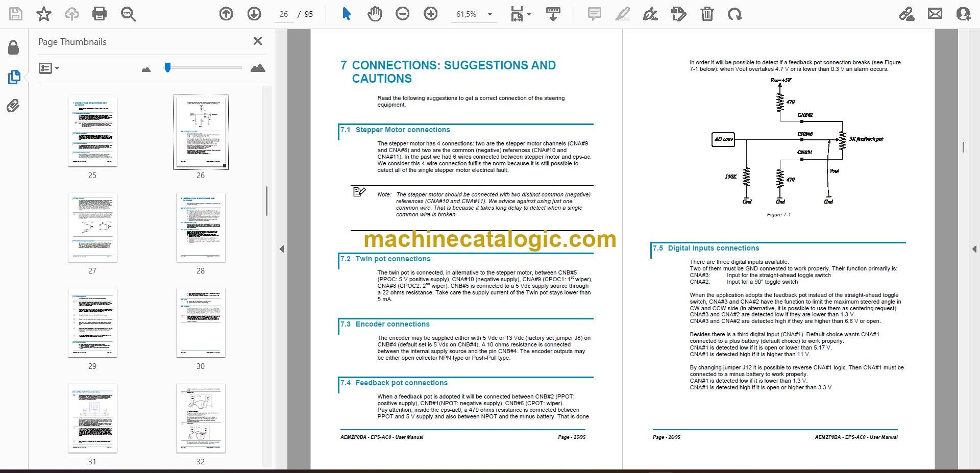Zoom in with the plus circle button
This screenshot has width=980, height=473.
pos(431,14)
